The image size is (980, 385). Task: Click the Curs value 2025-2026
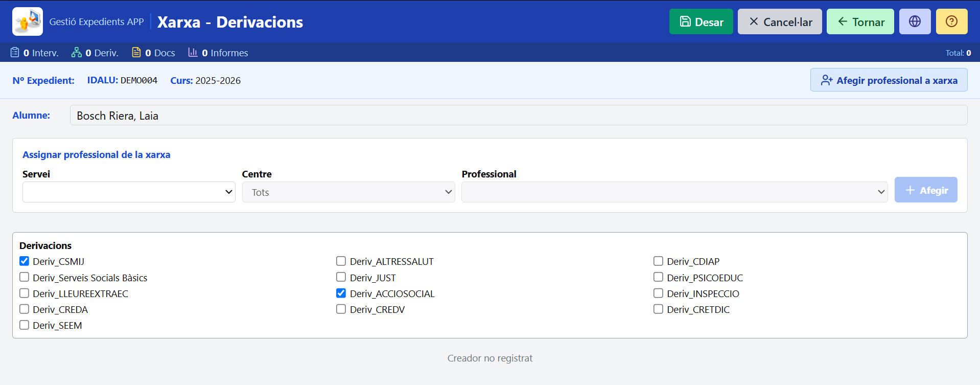(218, 80)
